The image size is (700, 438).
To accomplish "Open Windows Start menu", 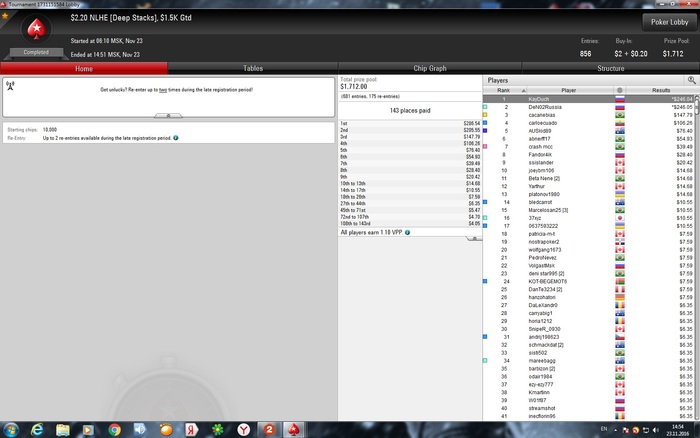I will [11, 430].
